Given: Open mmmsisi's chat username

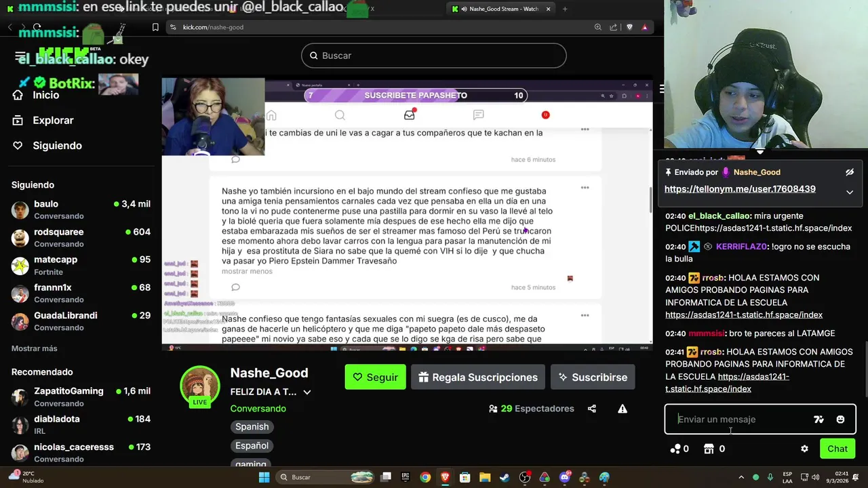Looking at the screenshot, I should tap(707, 333).
